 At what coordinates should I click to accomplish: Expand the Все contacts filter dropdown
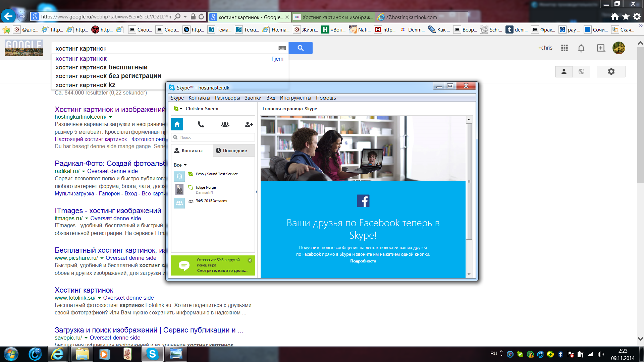pos(180,165)
